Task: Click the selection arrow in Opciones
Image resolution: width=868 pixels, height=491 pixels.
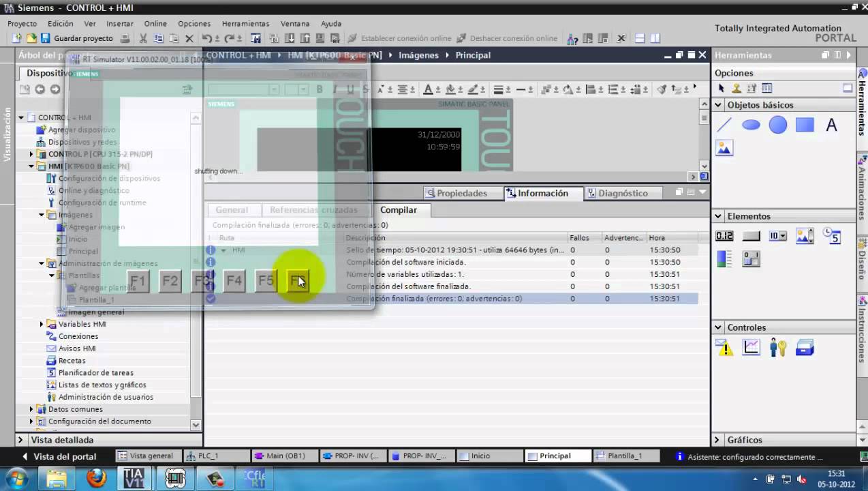Action: [722, 89]
